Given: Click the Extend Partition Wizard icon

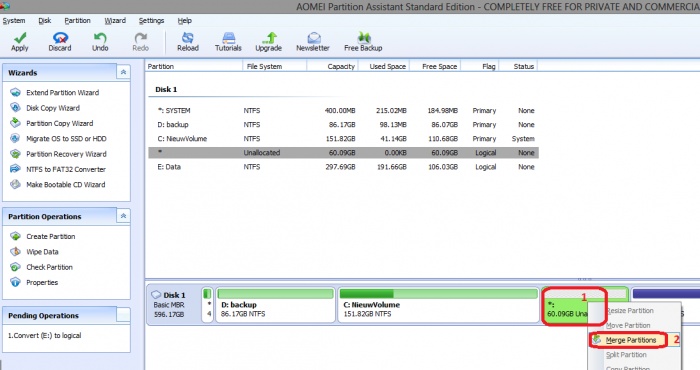Looking at the screenshot, I should pyautogui.click(x=16, y=92).
